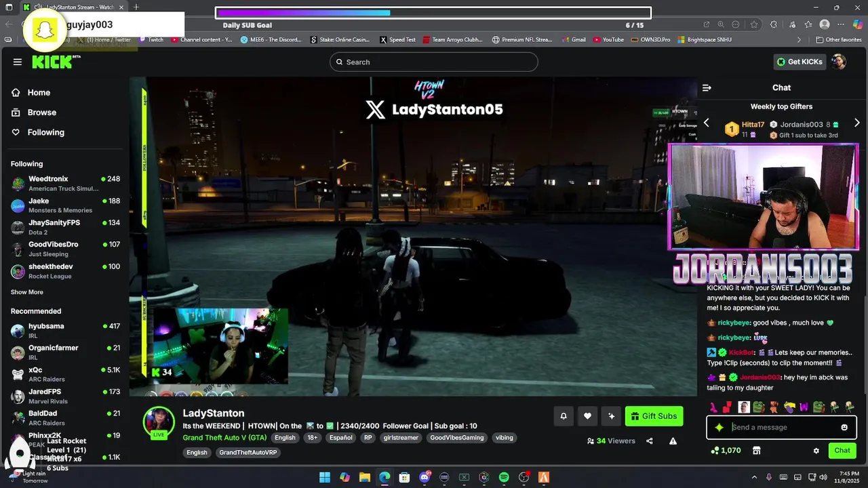Click the Get KICKs button
Screen dimensions: 868x488
[x=800, y=62]
